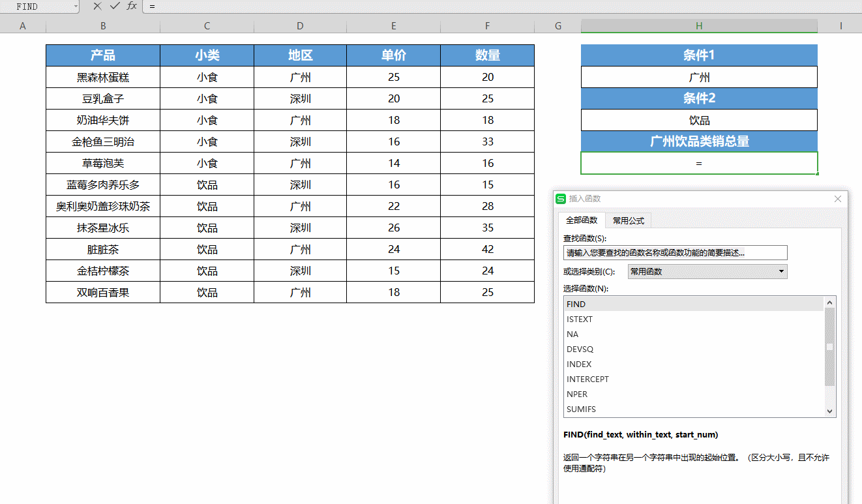Select column D header
This screenshot has height=504, width=862.
[x=300, y=26]
